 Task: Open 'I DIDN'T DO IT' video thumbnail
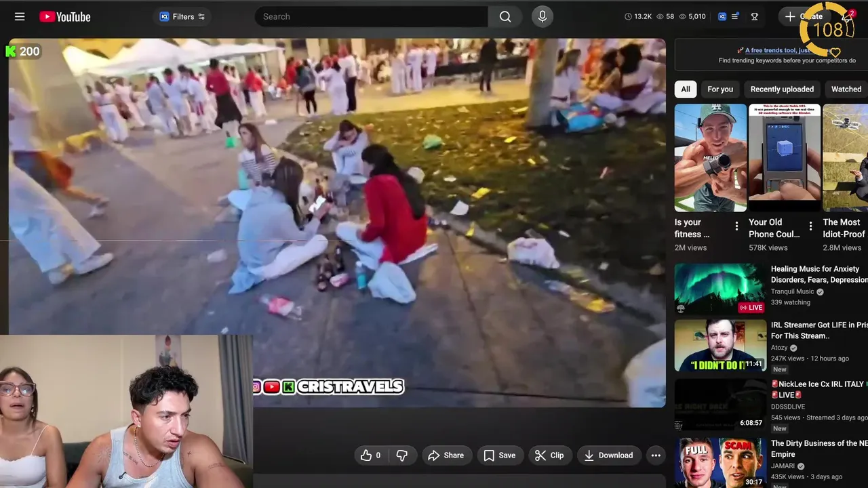coord(720,346)
